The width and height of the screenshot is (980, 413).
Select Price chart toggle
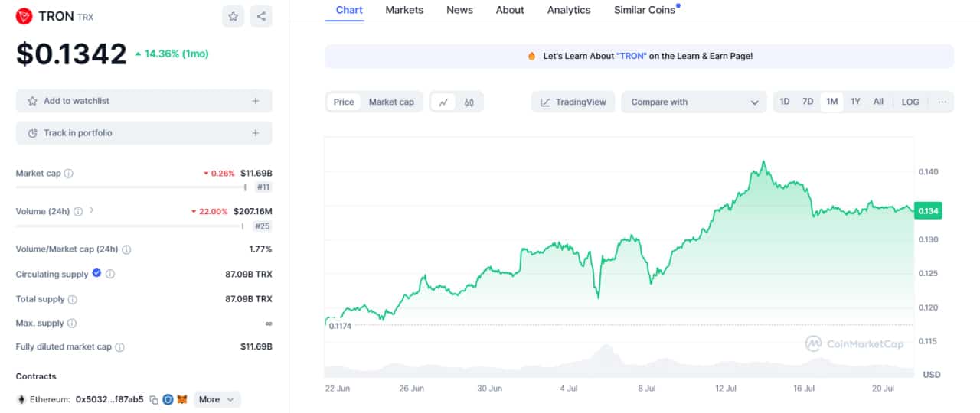click(x=344, y=102)
